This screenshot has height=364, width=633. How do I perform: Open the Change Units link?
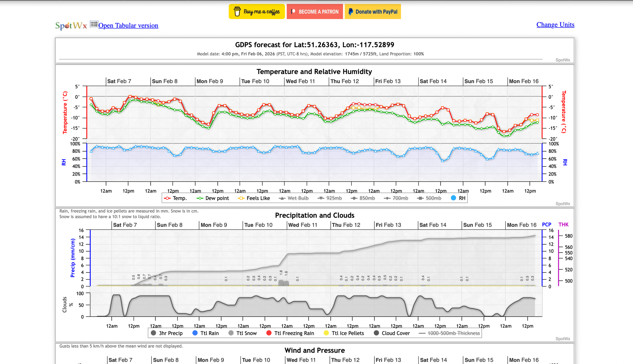pyautogui.click(x=555, y=25)
